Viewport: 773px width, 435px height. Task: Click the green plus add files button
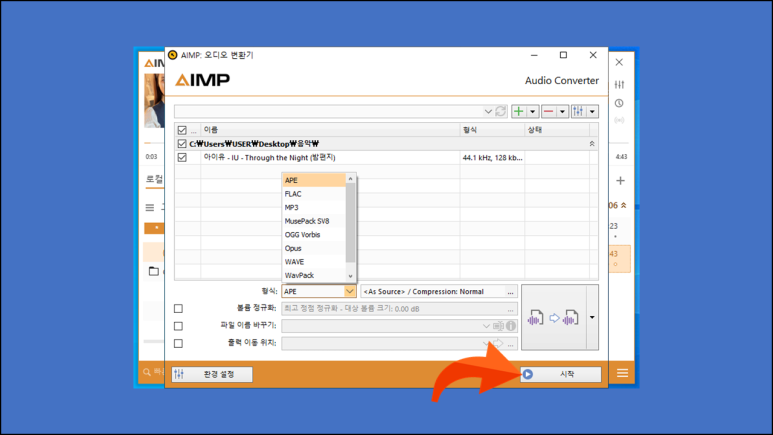[x=518, y=111]
